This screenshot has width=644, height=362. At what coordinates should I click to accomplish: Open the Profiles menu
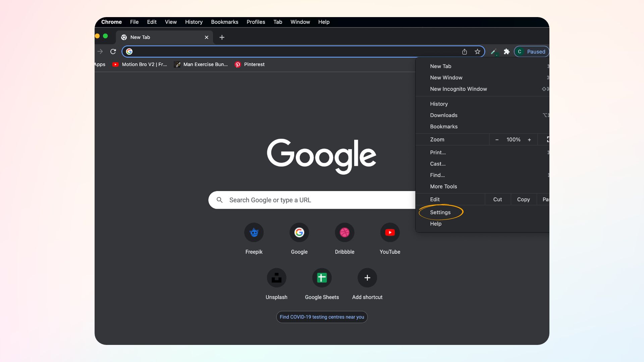click(x=256, y=22)
